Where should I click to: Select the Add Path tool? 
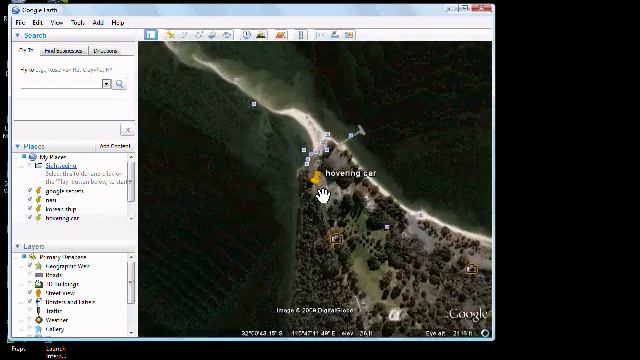click(198, 35)
